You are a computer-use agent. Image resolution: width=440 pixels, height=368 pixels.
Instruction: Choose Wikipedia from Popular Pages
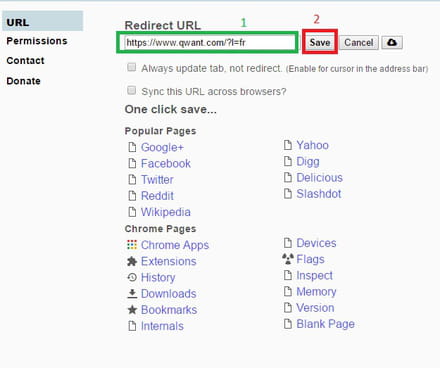pyautogui.click(x=166, y=212)
